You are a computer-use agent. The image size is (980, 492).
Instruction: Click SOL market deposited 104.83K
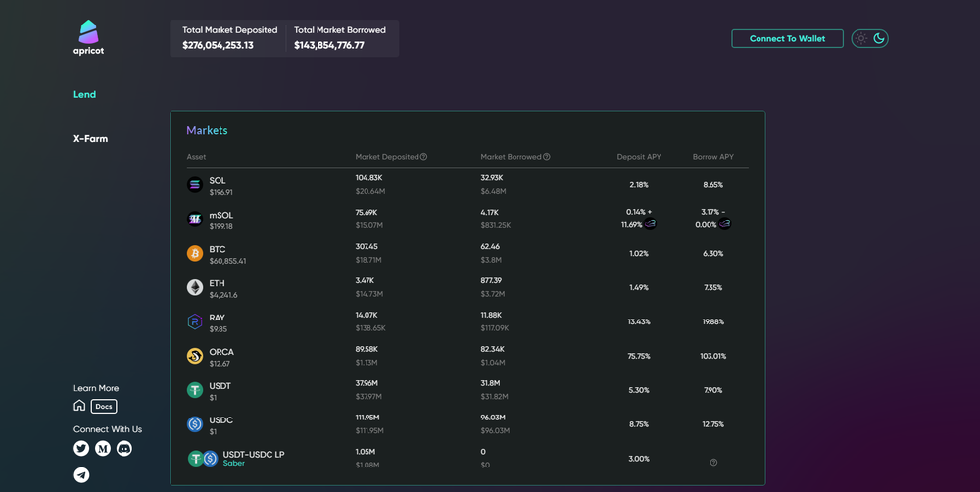(x=368, y=178)
